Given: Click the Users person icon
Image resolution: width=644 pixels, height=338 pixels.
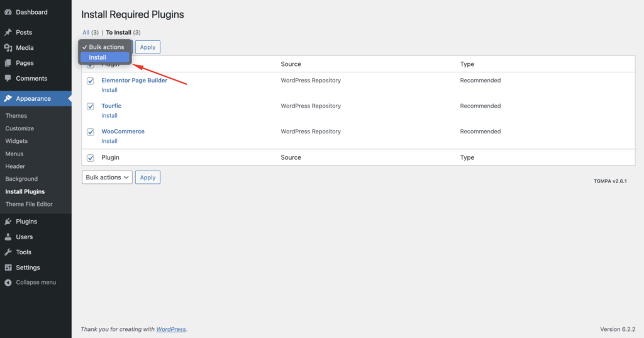Looking at the screenshot, I should [x=8, y=237].
